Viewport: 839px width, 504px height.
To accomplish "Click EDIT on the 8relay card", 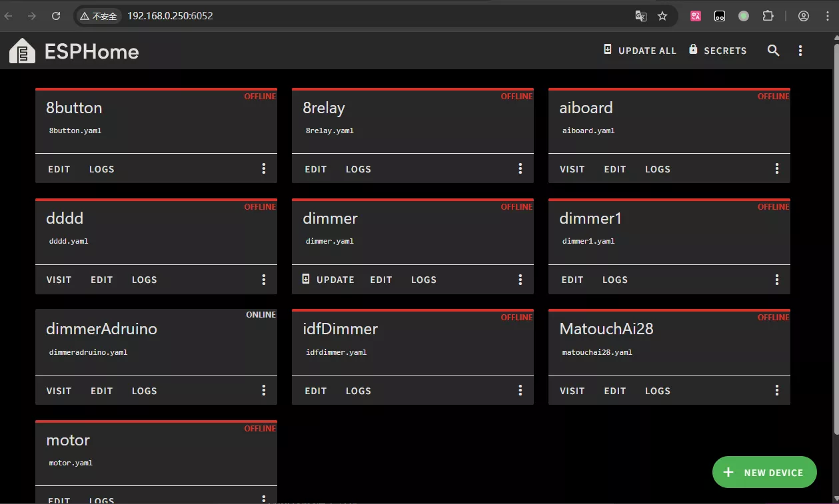I will tap(316, 169).
